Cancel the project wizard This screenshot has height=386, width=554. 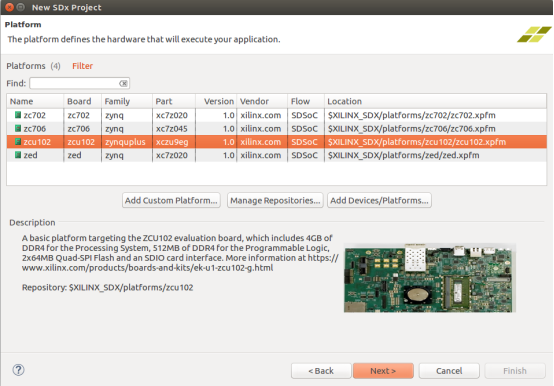point(449,371)
